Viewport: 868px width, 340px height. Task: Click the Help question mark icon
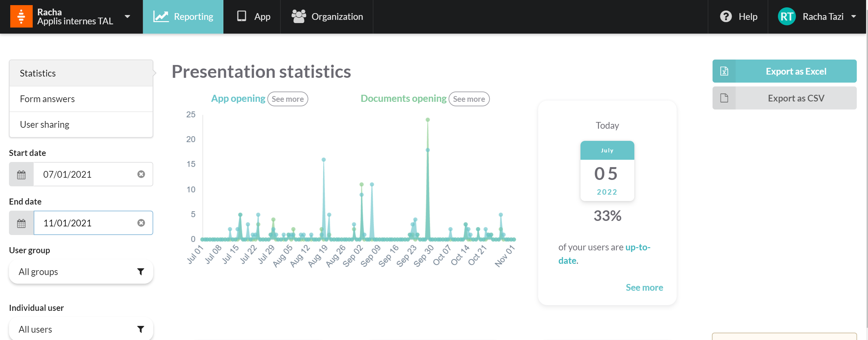725,17
